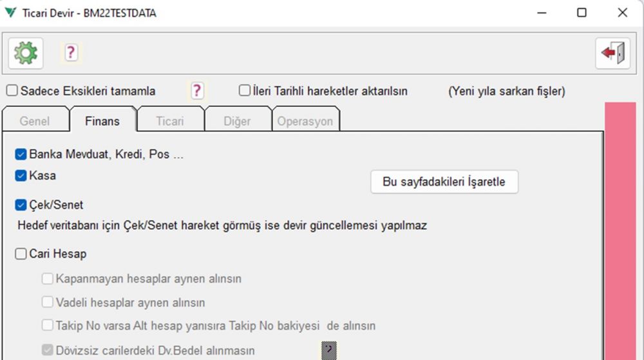Open the Ticari tab
The width and height of the screenshot is (644, 360).
click(x=170, y=121)
